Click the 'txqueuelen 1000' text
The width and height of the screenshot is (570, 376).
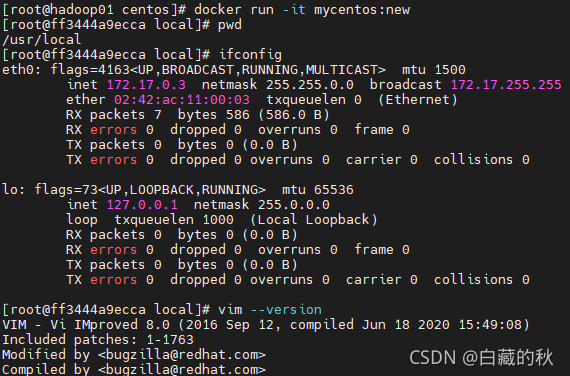click(174, 220)
